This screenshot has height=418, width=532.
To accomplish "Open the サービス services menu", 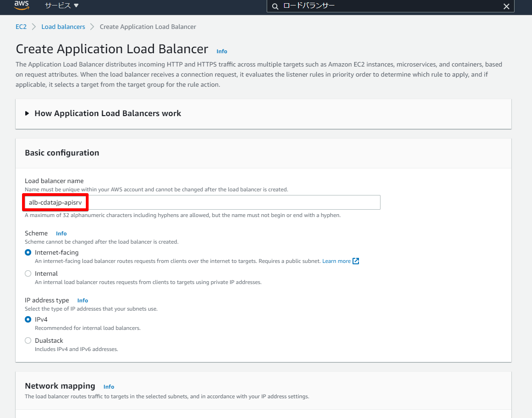I will [62, 6].
